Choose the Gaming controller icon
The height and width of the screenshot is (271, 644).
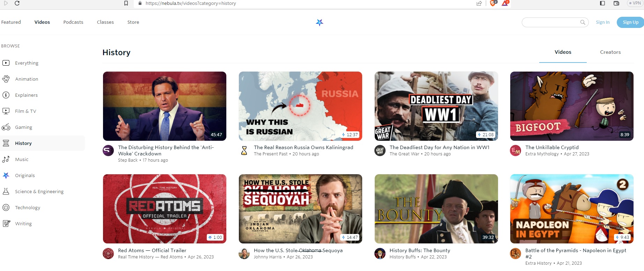click(x=6, y=127)
